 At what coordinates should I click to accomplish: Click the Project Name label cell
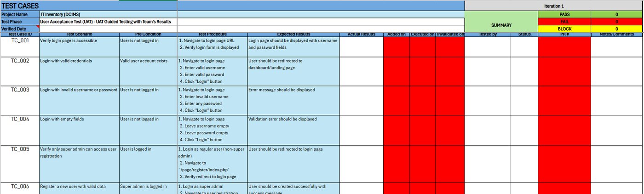click(19, 14)
